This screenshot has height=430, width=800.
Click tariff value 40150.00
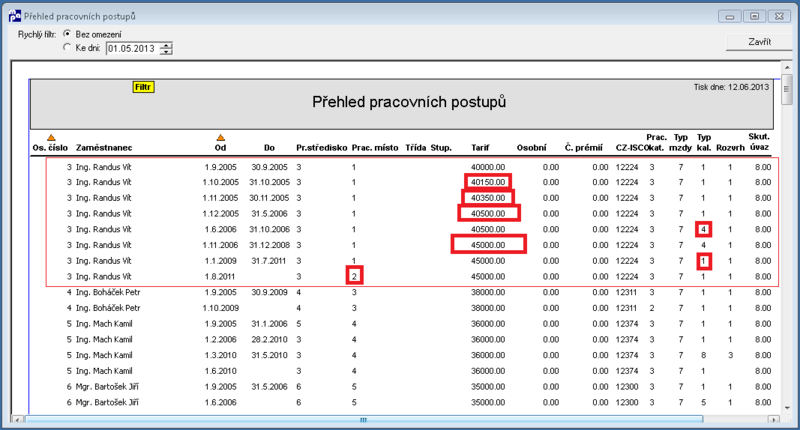point(488,182)
